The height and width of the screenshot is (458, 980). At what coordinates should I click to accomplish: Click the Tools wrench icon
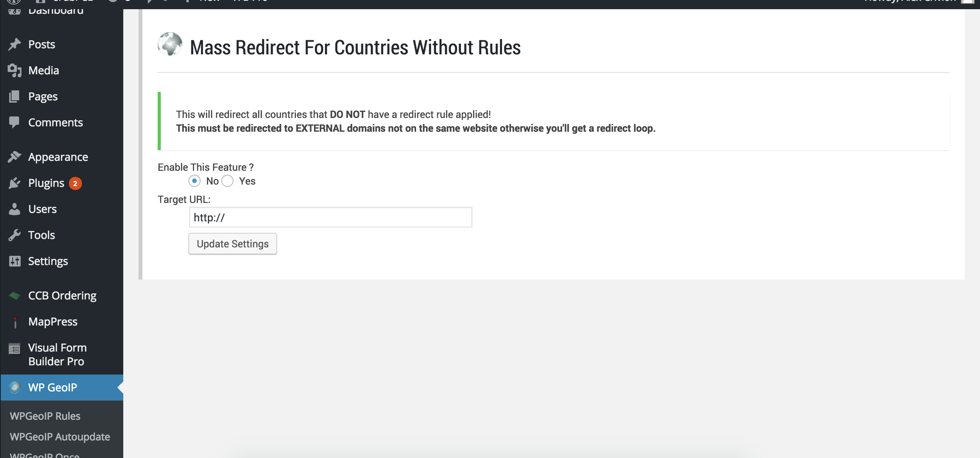coord(15,235)
